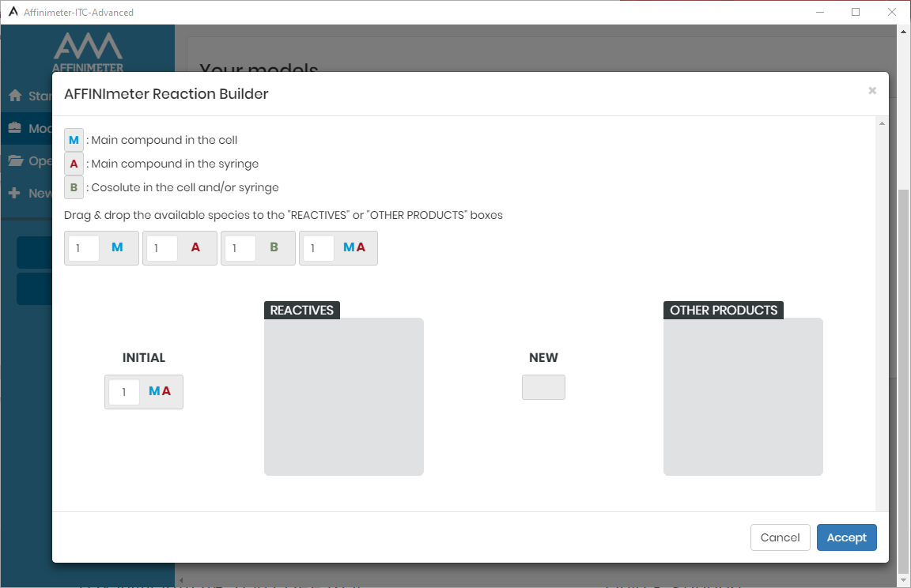Click the main window vertical scrollbar thumb
Screen dimensions: 911x588
903,380
